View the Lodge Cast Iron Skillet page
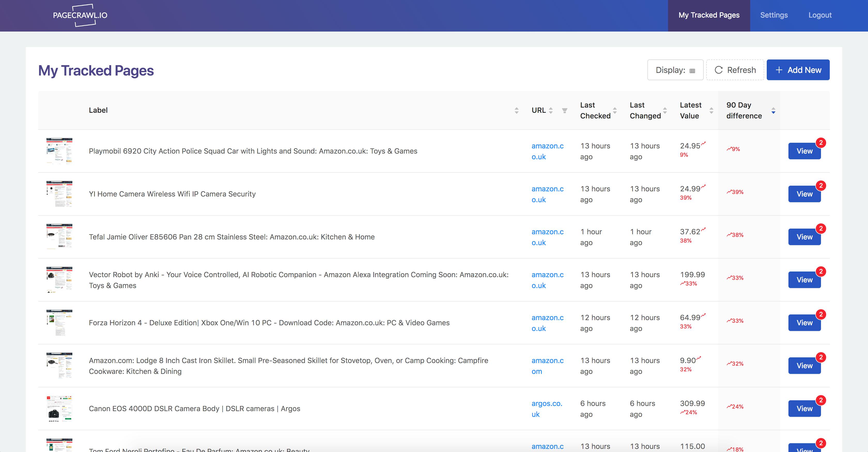 [x=804, y=366]
